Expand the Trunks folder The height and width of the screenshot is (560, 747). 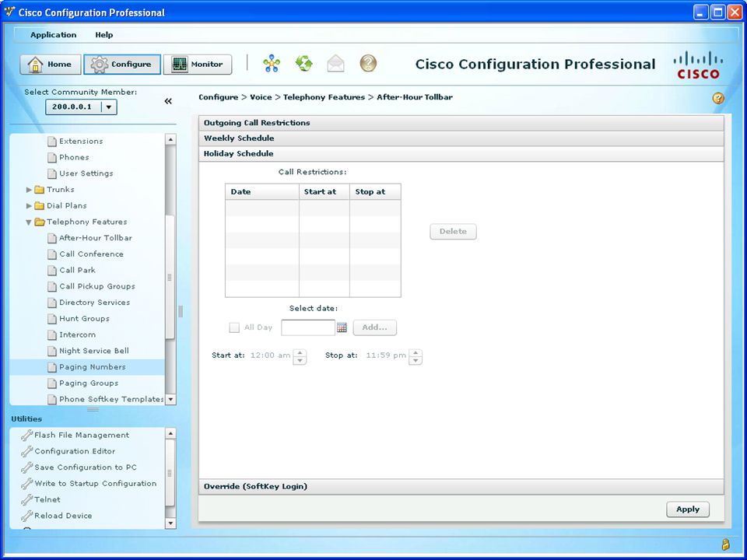(x=29, y=190)
